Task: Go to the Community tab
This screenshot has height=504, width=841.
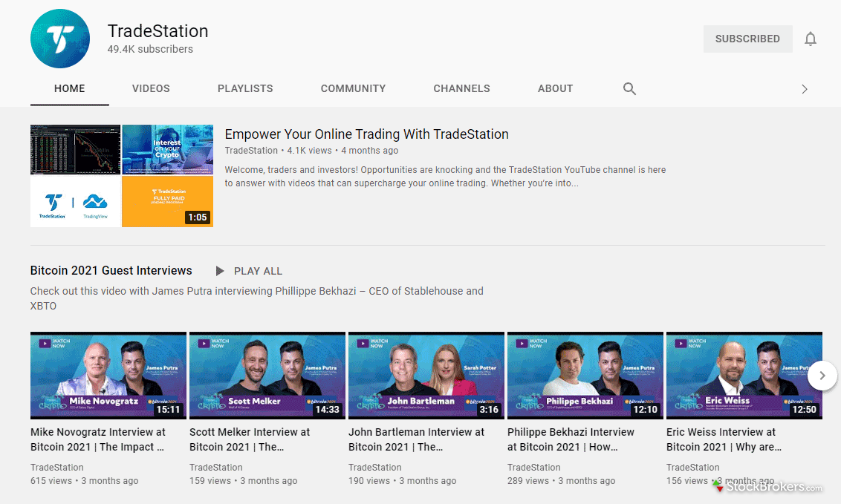Action: pos(353,88)
